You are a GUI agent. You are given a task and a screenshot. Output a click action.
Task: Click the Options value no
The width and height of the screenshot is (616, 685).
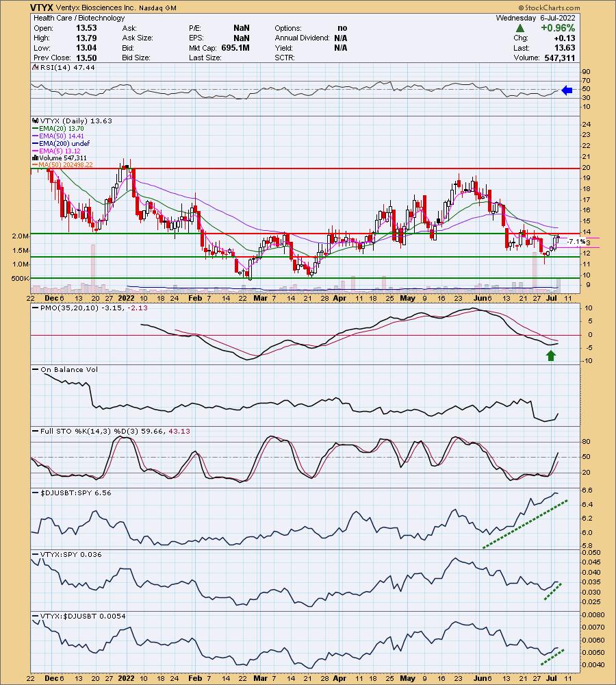coord(342,28)
